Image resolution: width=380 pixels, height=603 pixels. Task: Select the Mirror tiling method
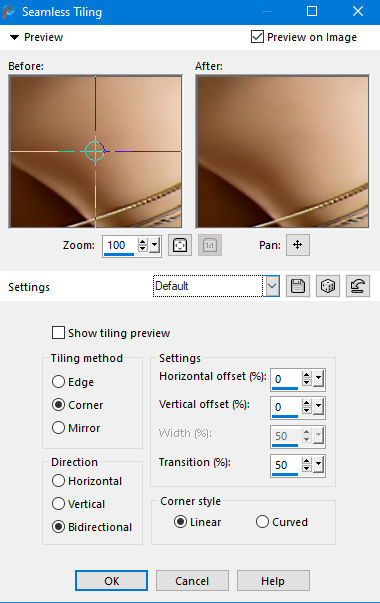coord(58,428)
